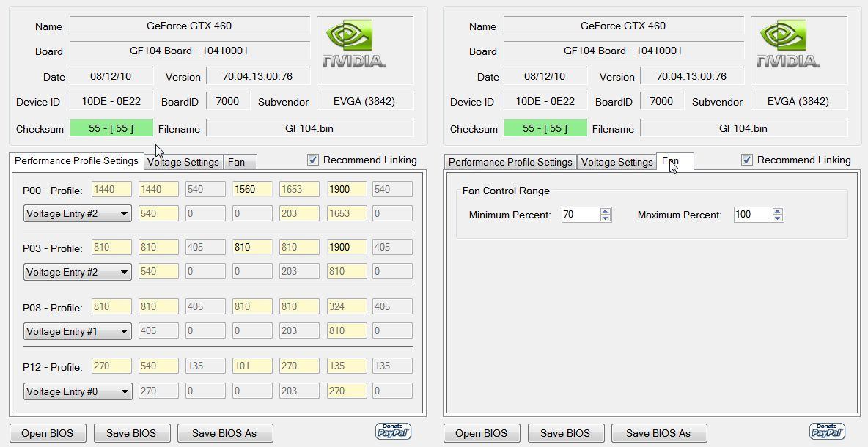Image resolution: width=868 pixels, height=447 pixels.
Task: Open the Fan tab in left window
Action: [x=240, y=162]
